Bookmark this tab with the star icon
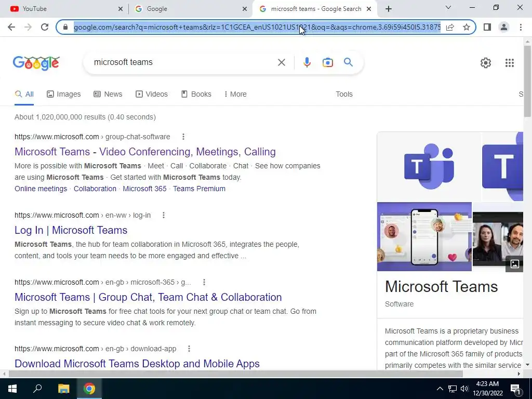This screenshot has width=532, height=399. [x=467, y=27]
